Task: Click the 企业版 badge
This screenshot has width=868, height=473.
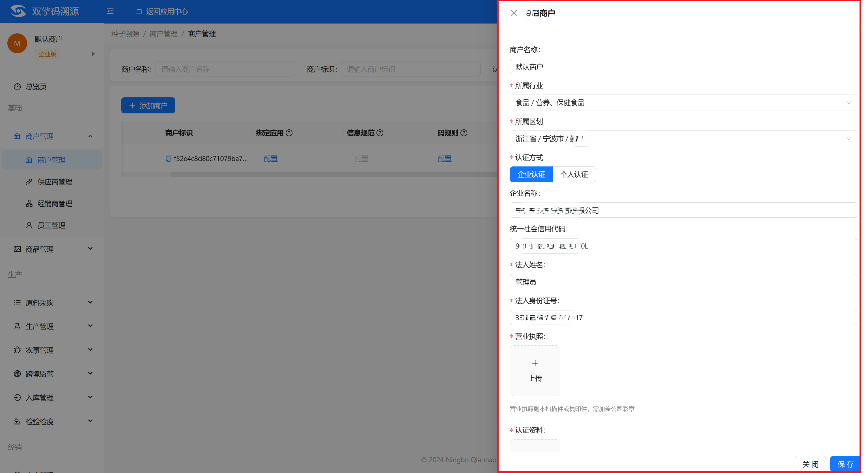Action: [x=48, y=54]
